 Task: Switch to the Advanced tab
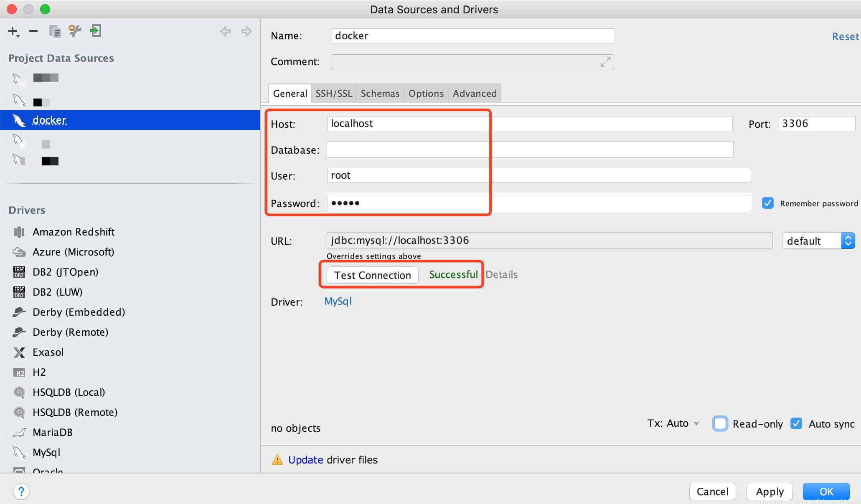coord(474,93)
